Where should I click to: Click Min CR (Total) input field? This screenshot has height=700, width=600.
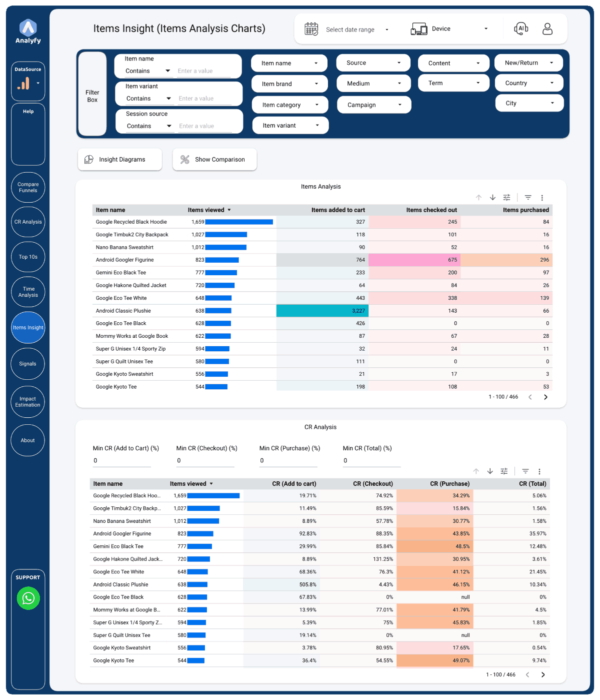pyautogui.click(x=371, y=461)
